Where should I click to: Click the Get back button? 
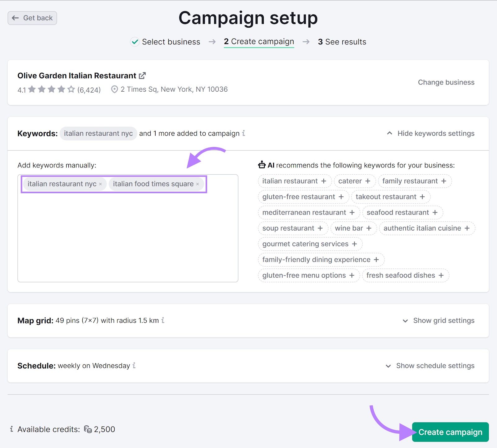pyautogui.click(x=32, y=18)
